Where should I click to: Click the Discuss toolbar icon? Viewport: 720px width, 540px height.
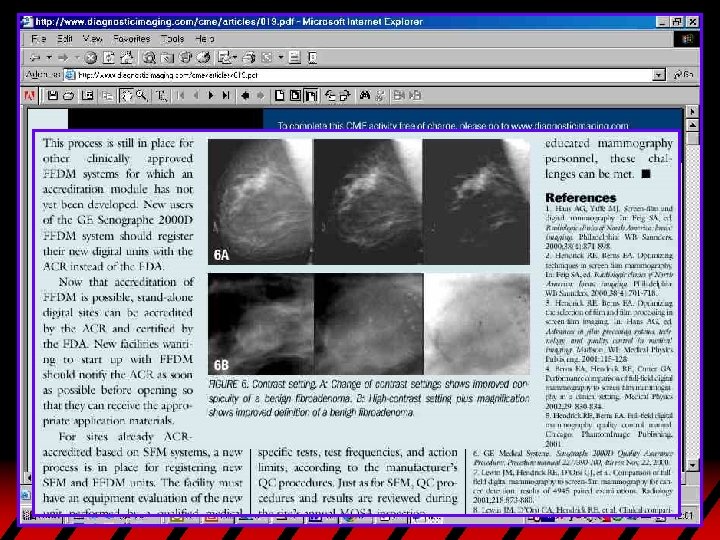(x=295, y=58)
